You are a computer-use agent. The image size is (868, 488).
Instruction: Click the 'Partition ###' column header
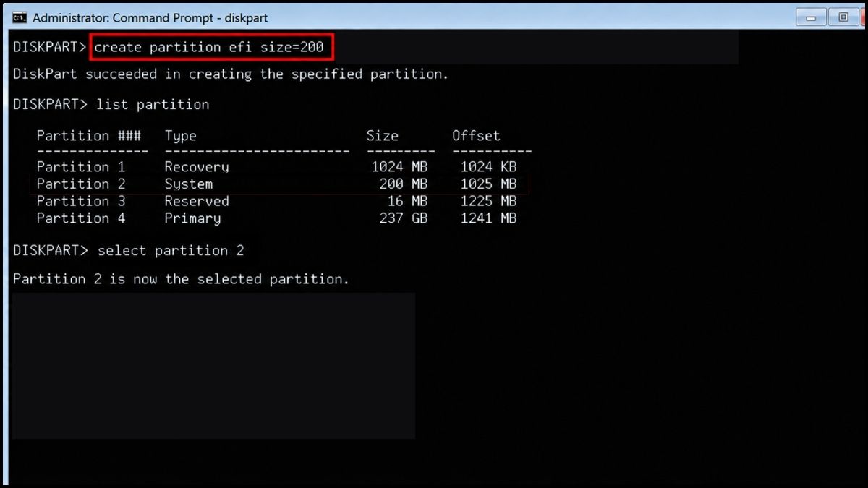click(88, 136)
